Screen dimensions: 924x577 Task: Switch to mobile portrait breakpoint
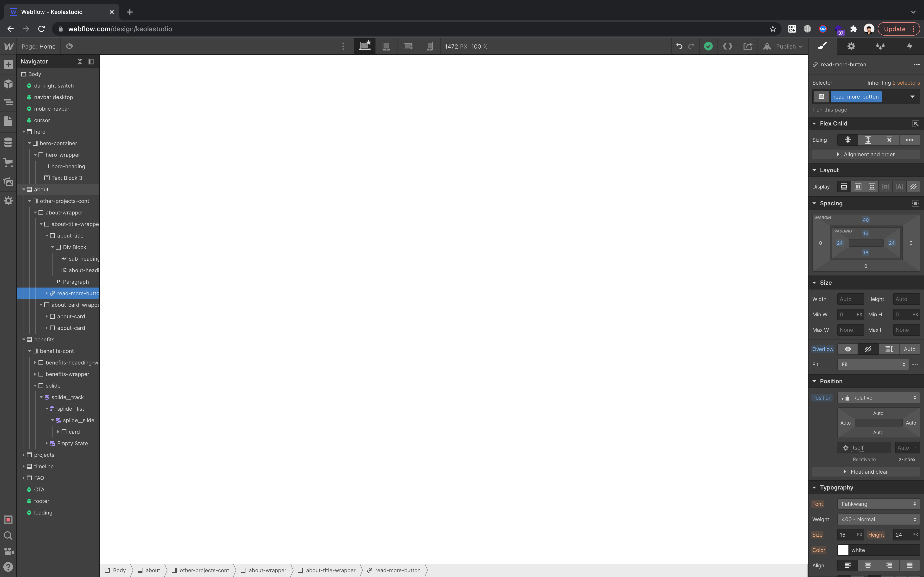click(x=430, y=46)
